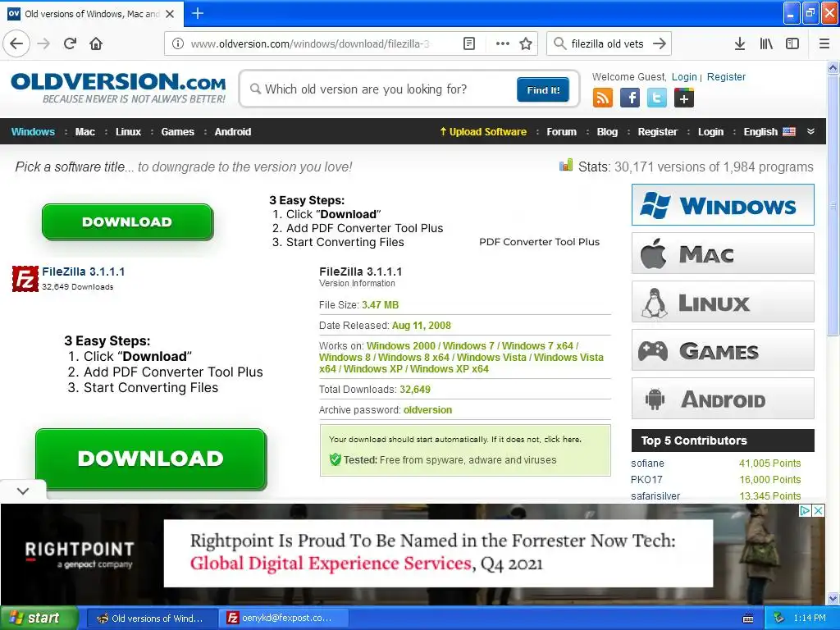Toggle reader view in address bar
The height and width of the screenshot is (630, 840).
[x=468, y=43]
